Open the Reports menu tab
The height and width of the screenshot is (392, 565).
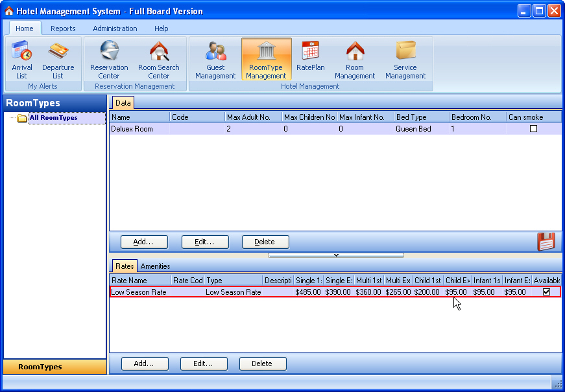[x=63, y=29]
